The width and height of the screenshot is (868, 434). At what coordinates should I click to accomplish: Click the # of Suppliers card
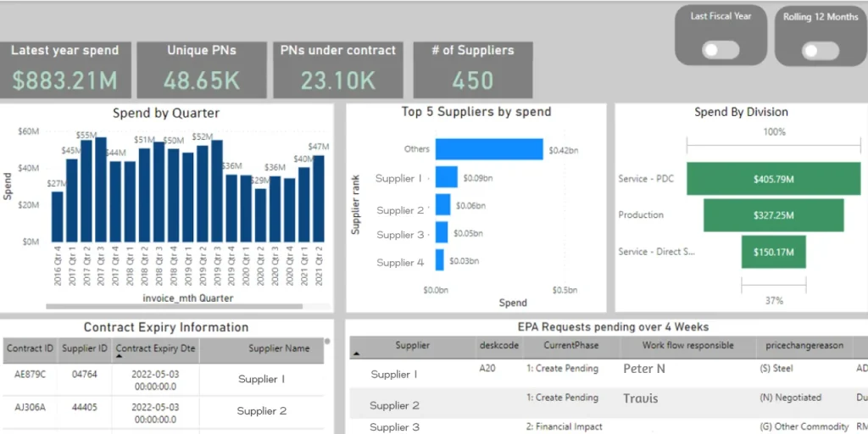(x=472, y=70)
